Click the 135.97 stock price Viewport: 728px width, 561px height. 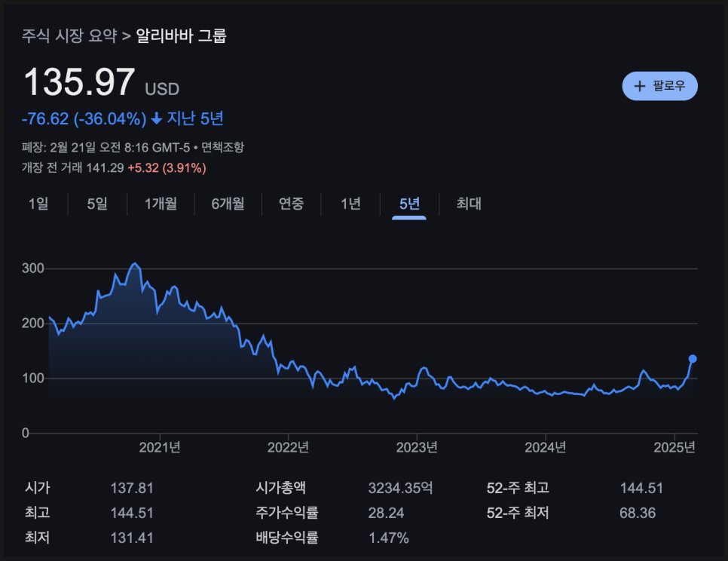coord(79,82)
